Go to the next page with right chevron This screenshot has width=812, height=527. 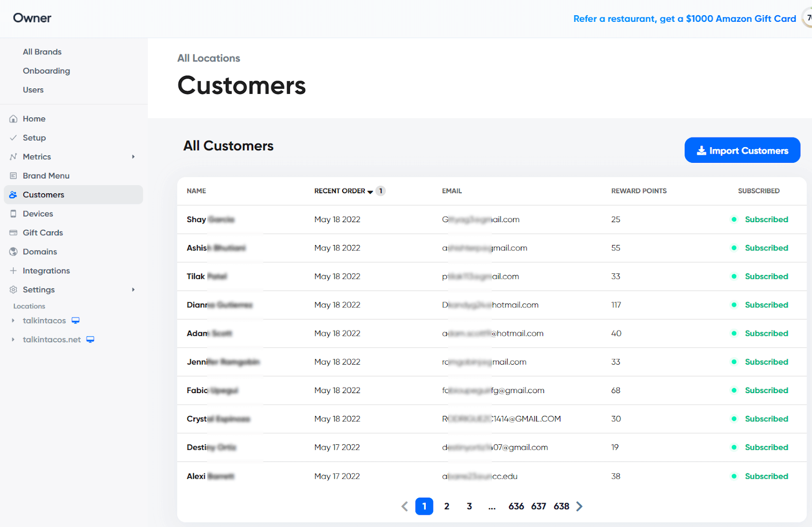point(580,506)
